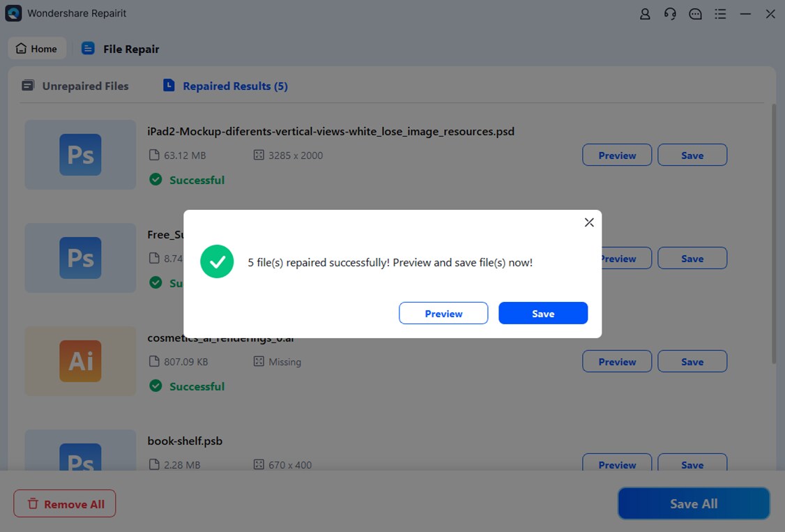Viewport: 785px width, 532px height.
Task: Open the menu list icon in title bar
Action: [720, 14]
